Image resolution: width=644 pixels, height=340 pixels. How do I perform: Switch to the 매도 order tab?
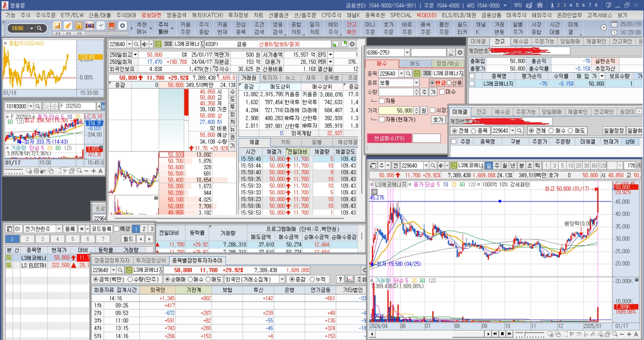415,63
